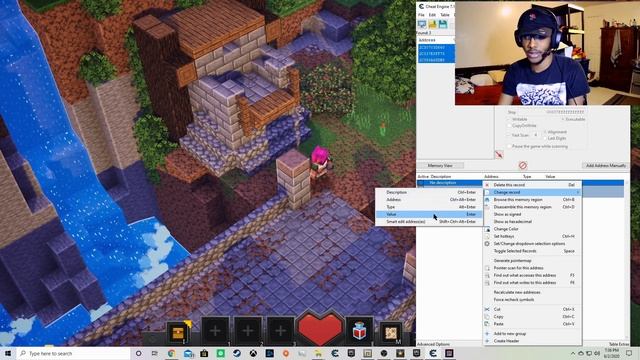Click second empty plus artifact slot
The width and height of the screenshot is (640, 360).
[x=248, y=331]
